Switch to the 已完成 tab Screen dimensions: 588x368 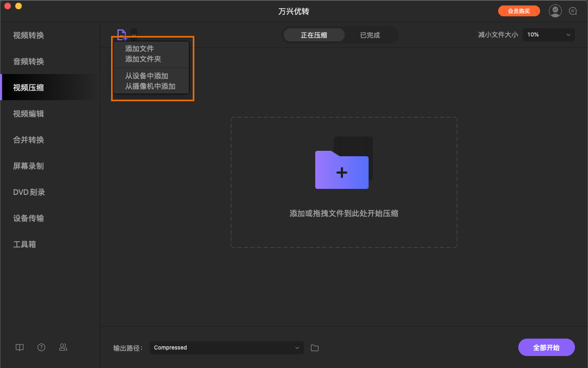pos(371,34)
